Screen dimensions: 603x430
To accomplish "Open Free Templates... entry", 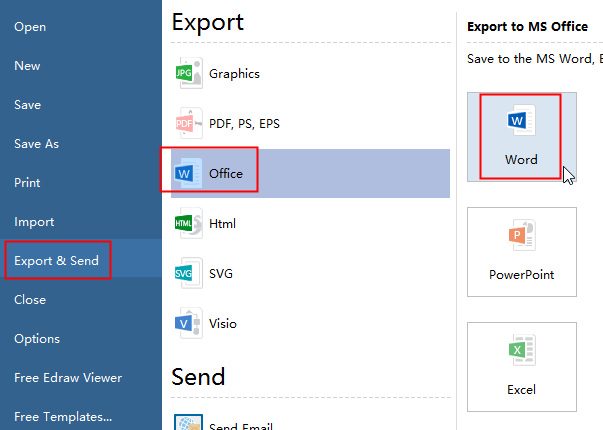I will tap(63, 417).
